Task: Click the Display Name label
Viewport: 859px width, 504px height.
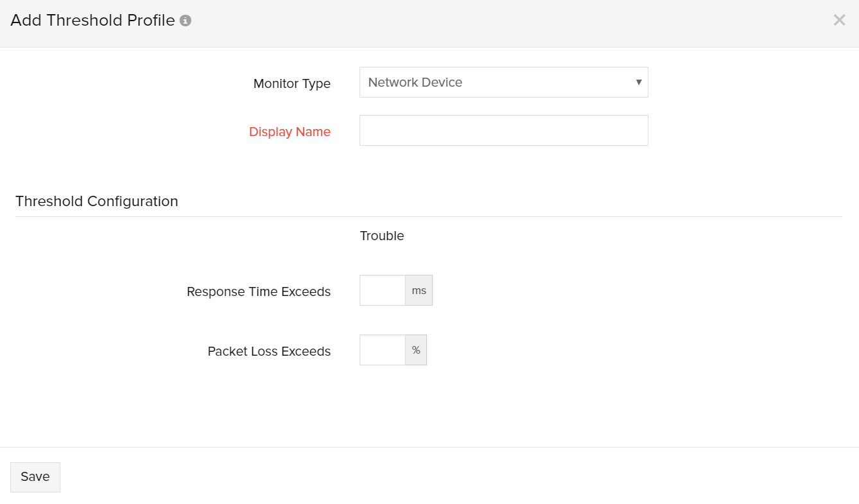Action: click(x=290, y=132)
